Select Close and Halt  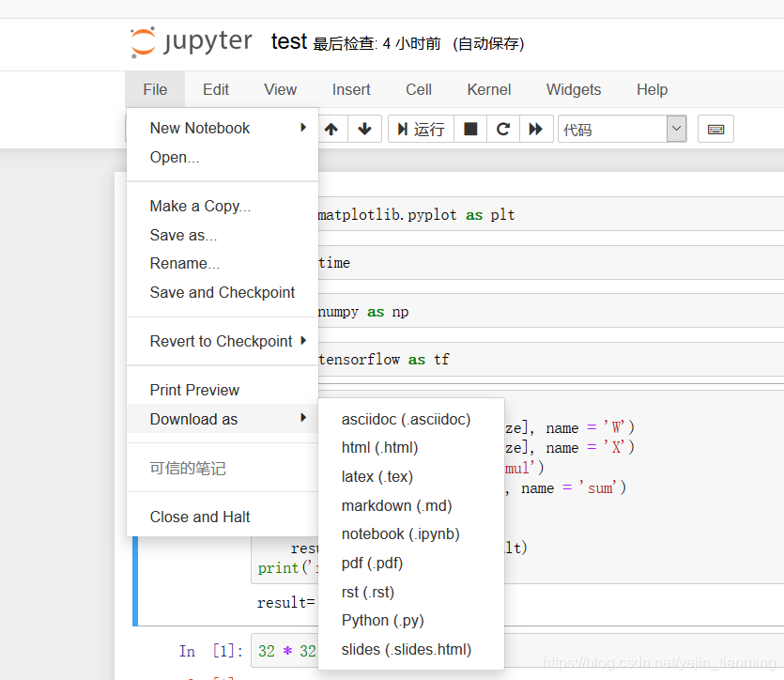click(x=223, y=517)
